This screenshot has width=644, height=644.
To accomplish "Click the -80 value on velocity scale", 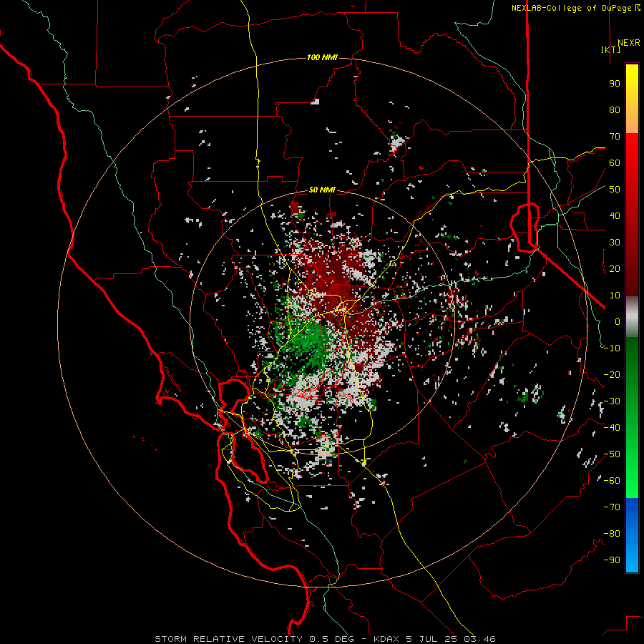I will [x=612, y=534].
